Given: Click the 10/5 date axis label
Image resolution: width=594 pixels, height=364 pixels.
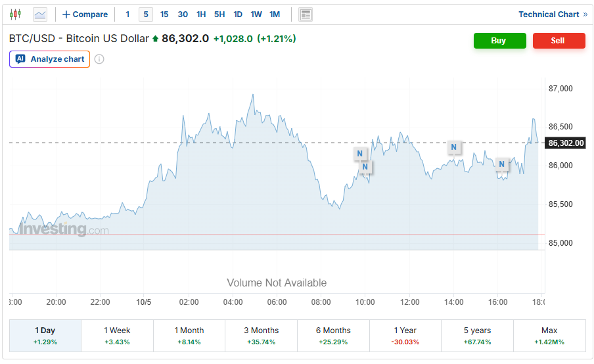Looking at the screenshot, I should [x=144, y=302].
